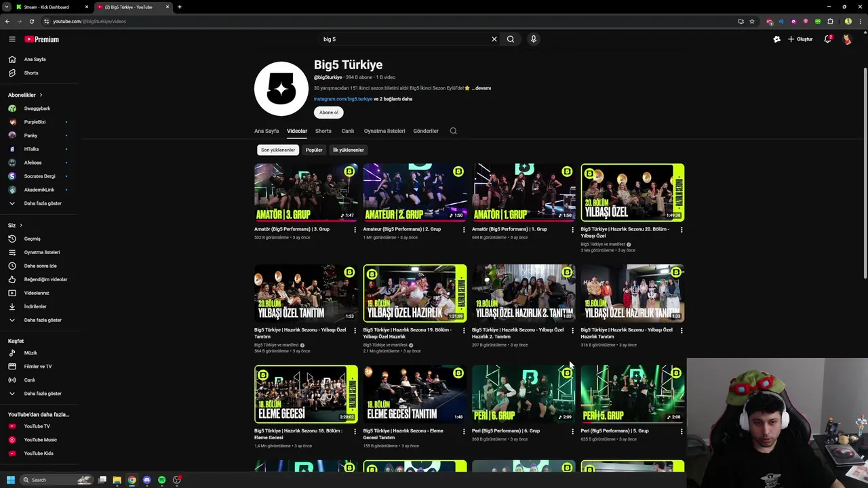Start voice search with microphone icon
This screenshot has height=488, width=868.
click(x=534, y=39)
